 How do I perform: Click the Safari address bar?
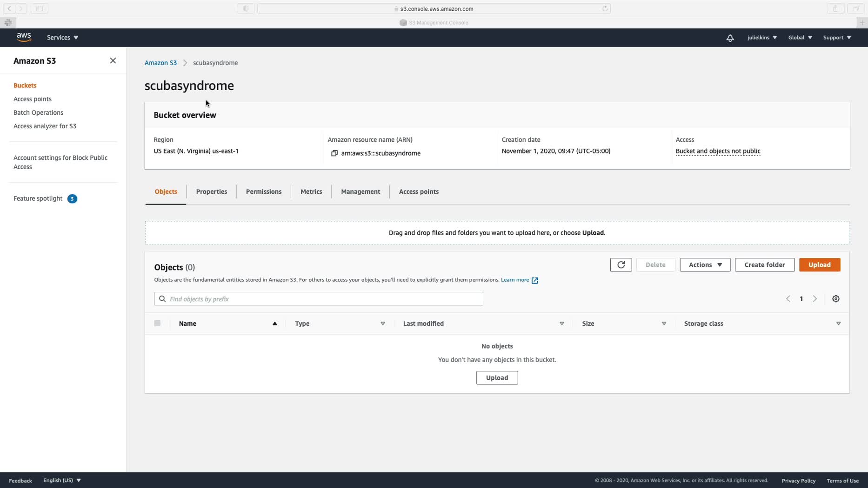click(x=434, y=8)
